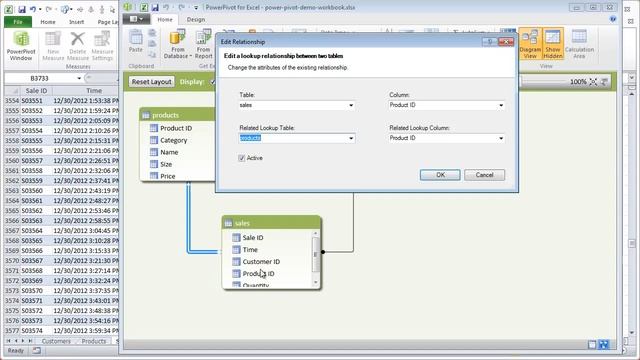Image resolution: width=640 pixels, height=360 pixels.
Task: Switch to Customers sheet tab
Action: [x=56, y=341]
